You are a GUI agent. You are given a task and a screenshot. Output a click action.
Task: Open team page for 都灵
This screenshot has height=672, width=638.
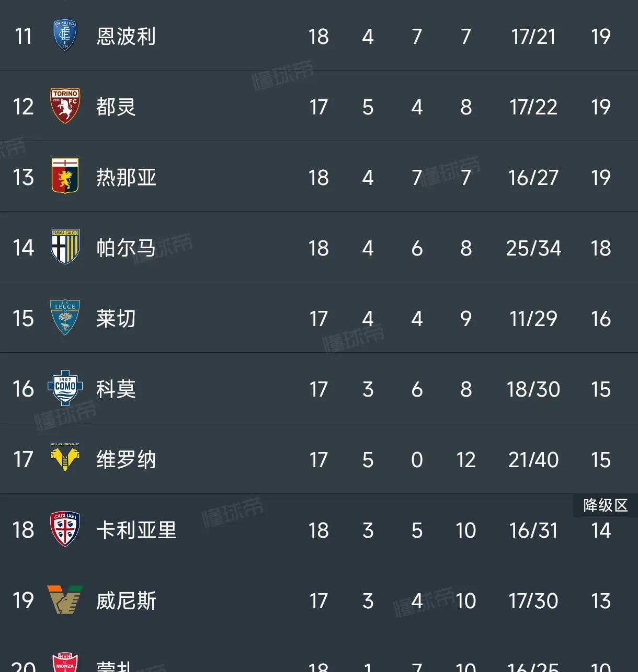point(116,107)
